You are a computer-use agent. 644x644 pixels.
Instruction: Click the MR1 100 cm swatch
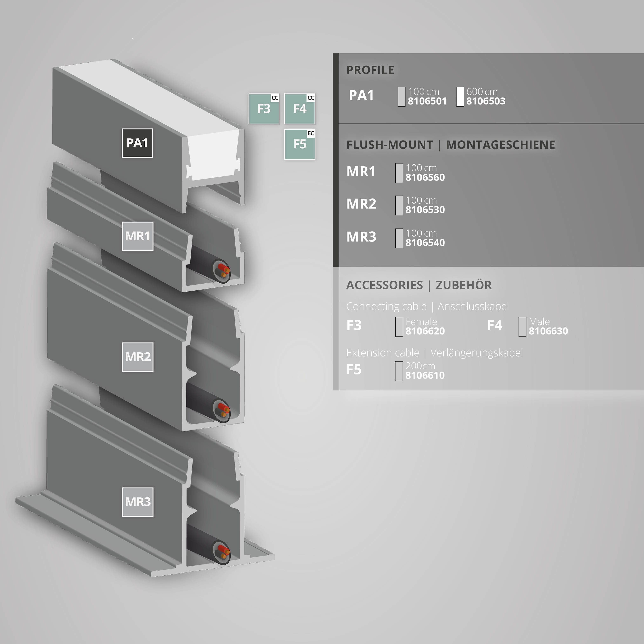[399, 173]
